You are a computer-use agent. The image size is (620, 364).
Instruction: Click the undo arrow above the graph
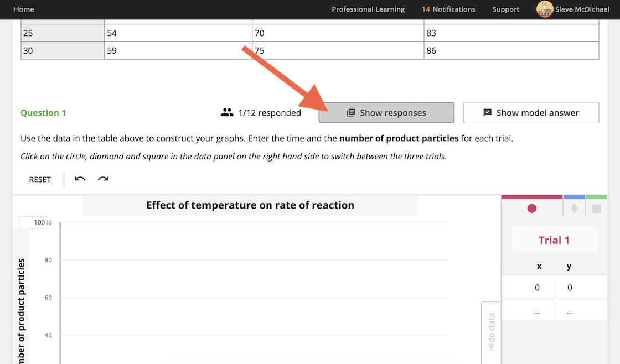pyautogui.click(x=79, y=179)
